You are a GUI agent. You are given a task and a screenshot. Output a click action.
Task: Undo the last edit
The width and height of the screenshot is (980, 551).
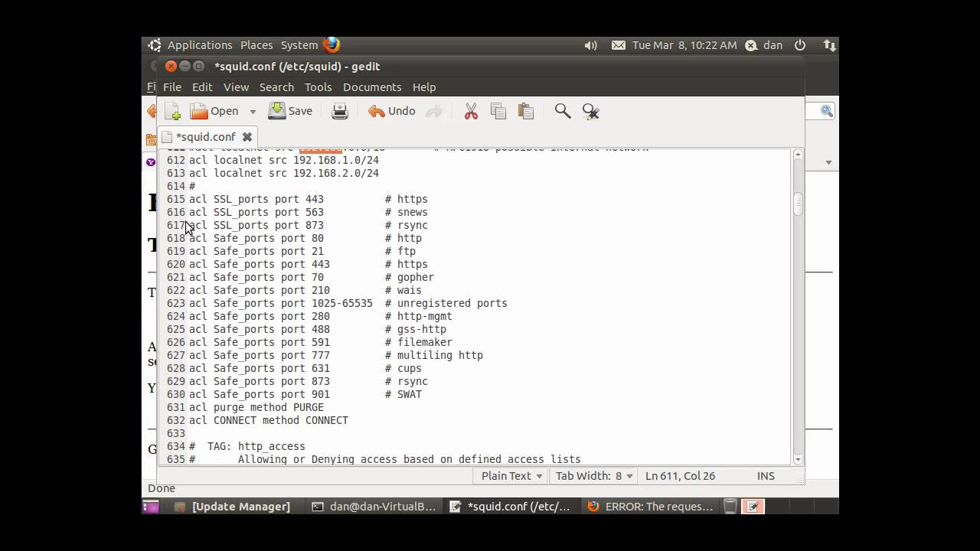pyautogui.click(x=392, y=111)
